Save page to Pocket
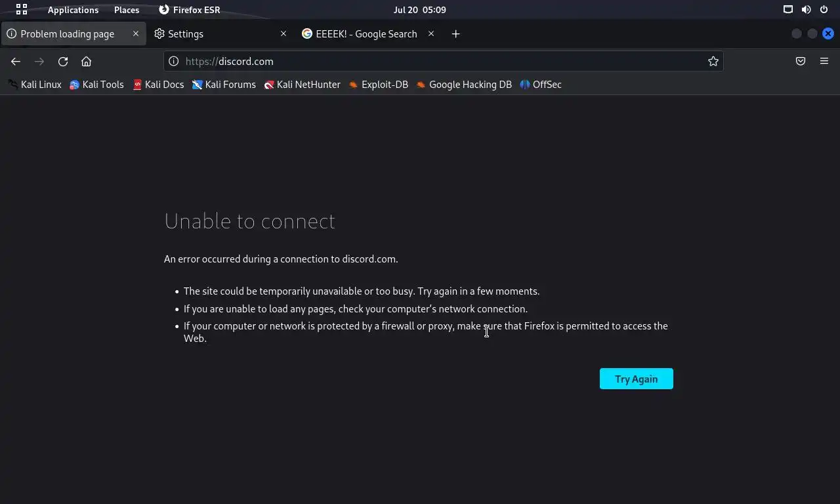The image size is (840, 504). pos(801,61)
